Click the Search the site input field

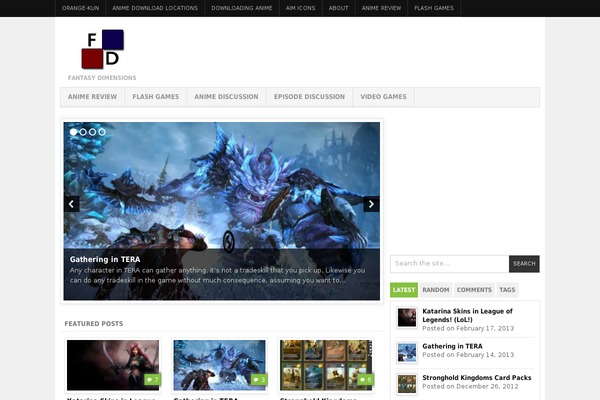450,264
